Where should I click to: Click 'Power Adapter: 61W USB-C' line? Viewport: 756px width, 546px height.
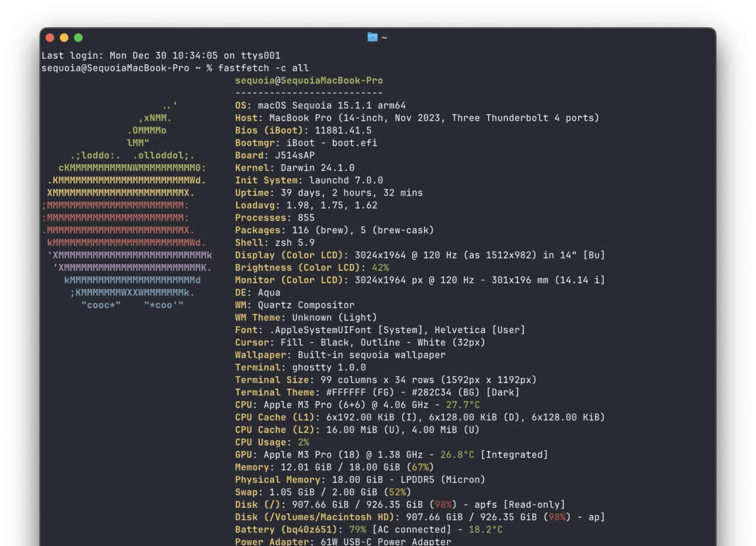(x=343, y=541)
